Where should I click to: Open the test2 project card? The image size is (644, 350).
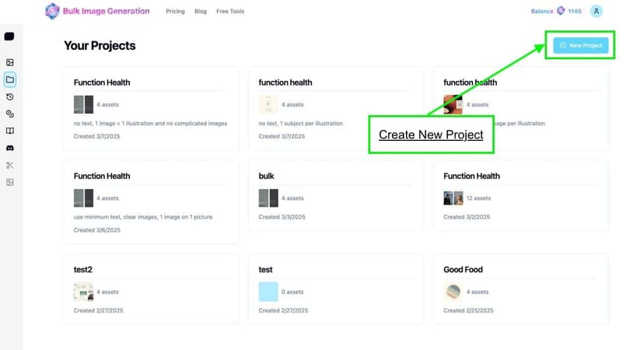(151, 289)
